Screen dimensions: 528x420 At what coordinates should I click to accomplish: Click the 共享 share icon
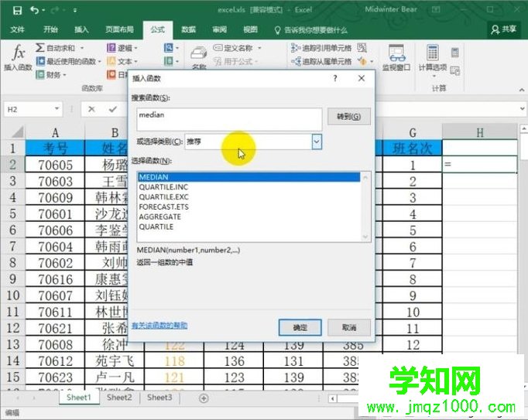(505, 29)
